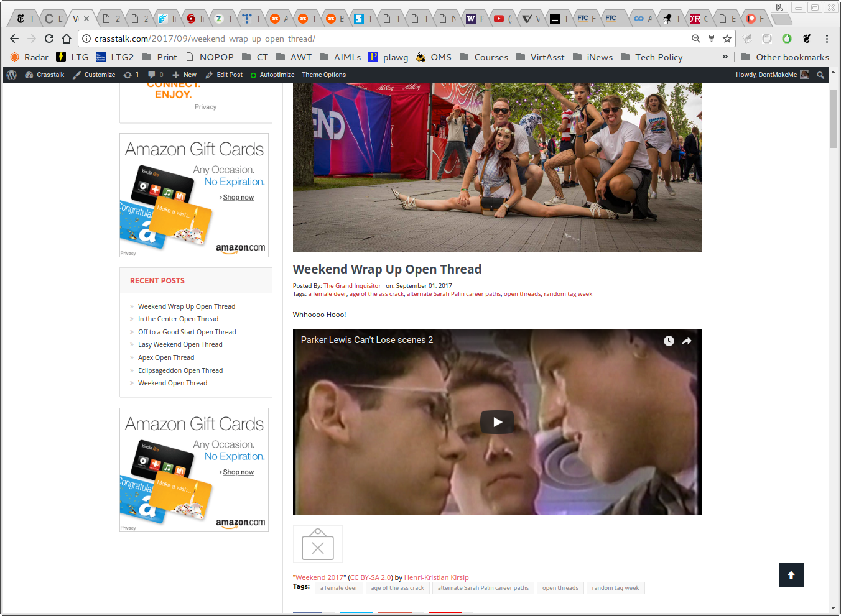
Task: Open The Grand Inquisitor author link
Action: click(352, 286)
